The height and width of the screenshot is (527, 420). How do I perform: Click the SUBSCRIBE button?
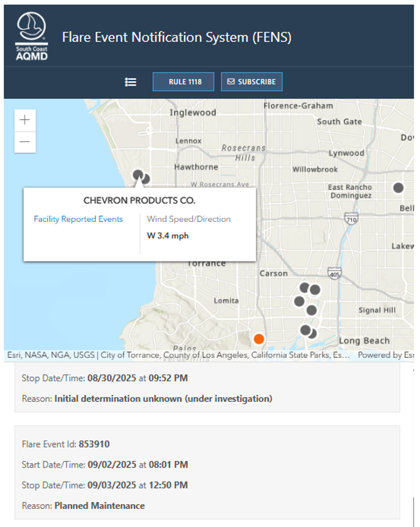252,82
